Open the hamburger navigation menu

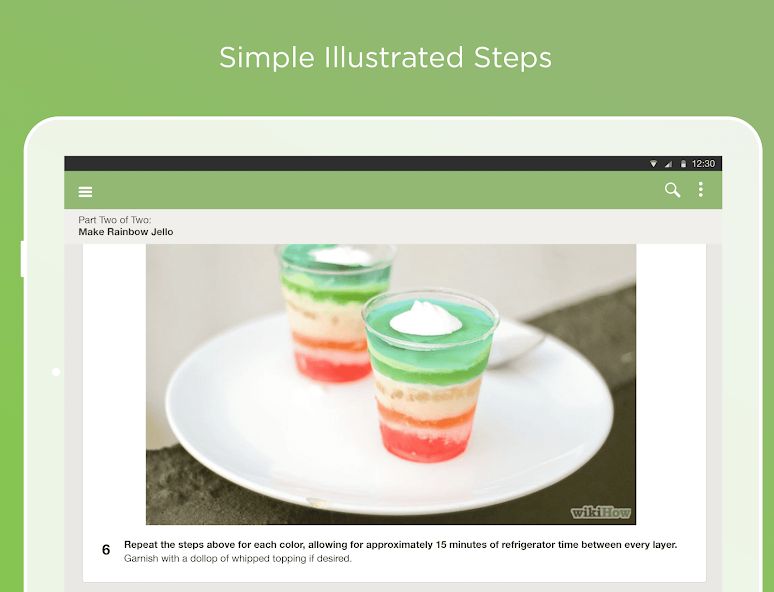[85, 192]
